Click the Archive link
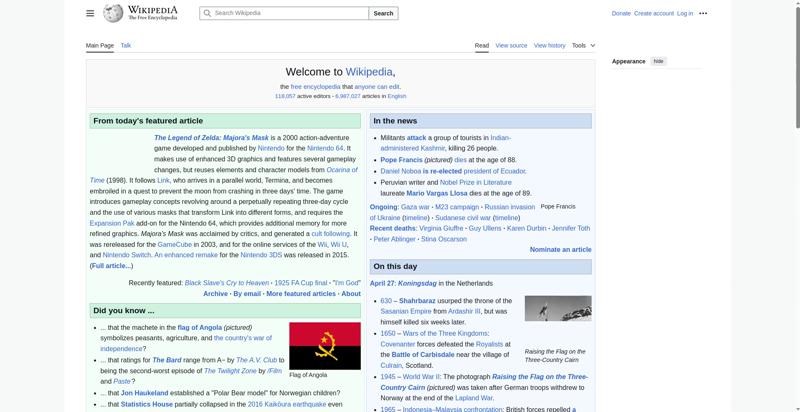800x412 pixels. [215, 294]
